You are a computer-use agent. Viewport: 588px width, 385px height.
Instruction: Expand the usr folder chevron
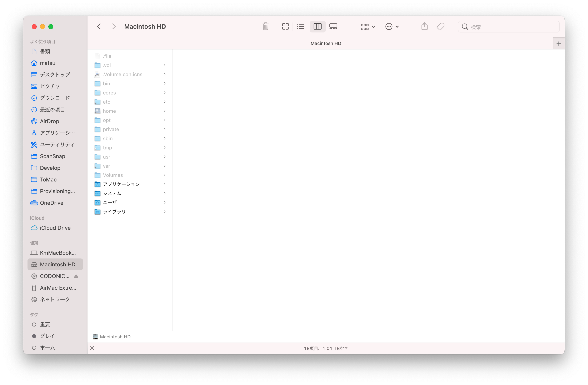click(x=165, y=157)
